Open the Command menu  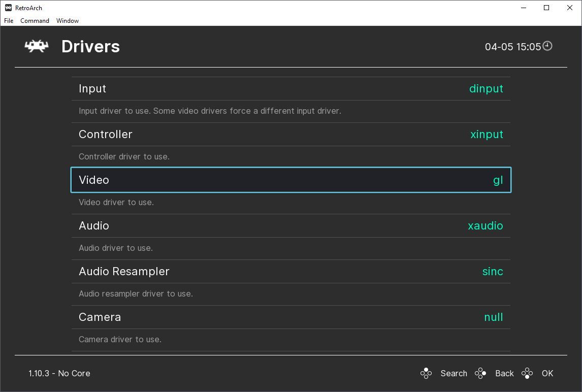coord(35,21)
